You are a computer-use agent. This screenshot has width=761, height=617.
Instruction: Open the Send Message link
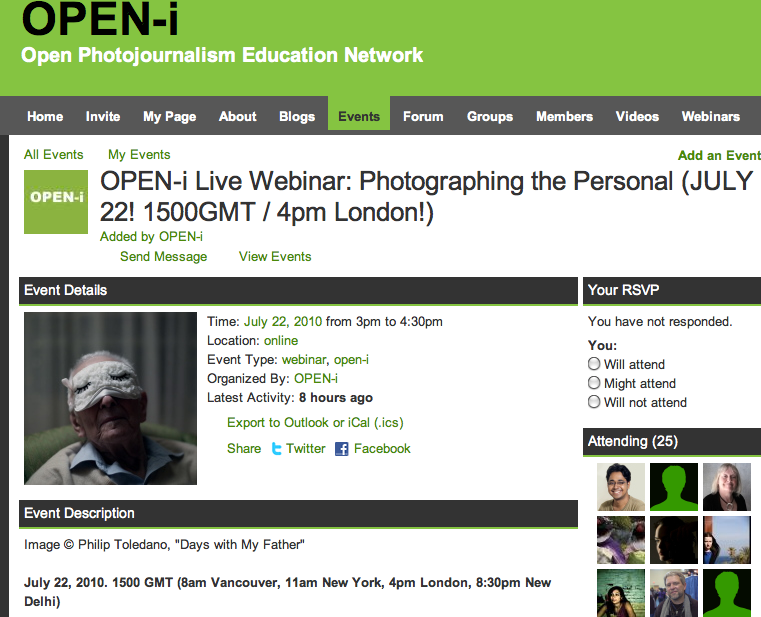pyautogui.click(x=164, y=256)
